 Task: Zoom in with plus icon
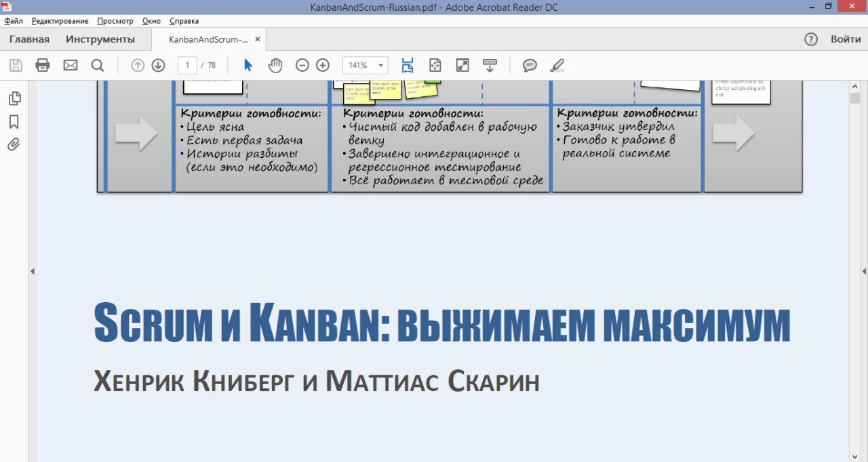(x=323, y=65)
